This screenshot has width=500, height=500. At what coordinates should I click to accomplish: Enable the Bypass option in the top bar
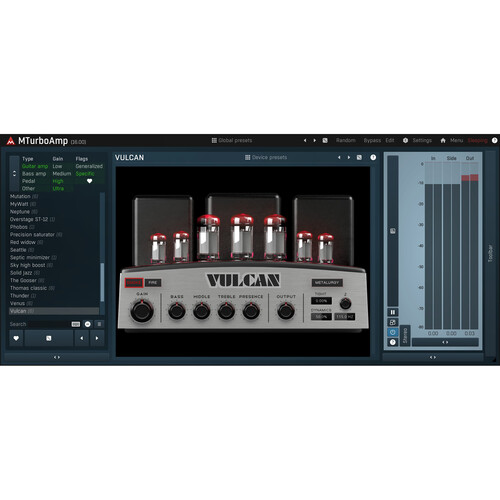372,141
